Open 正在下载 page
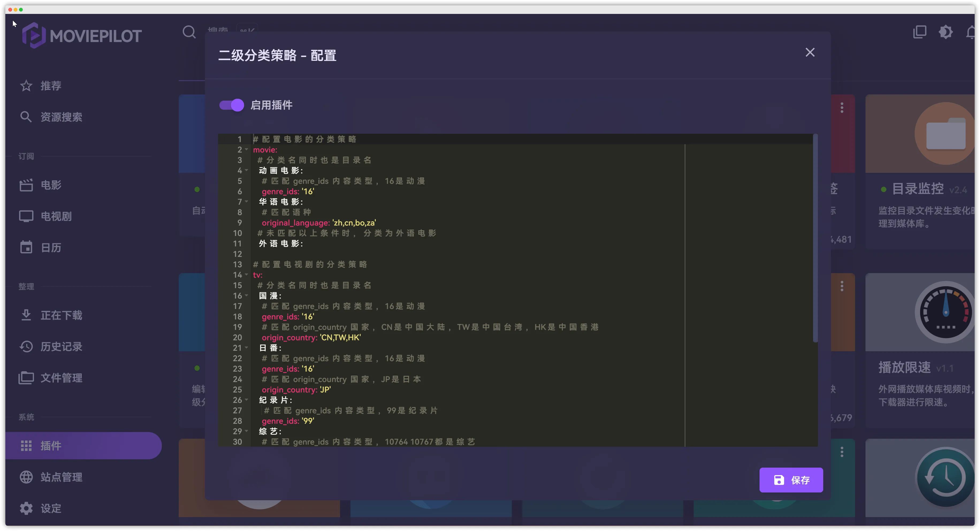The height and width of the screenshot is (531, 980). [84, 315]
